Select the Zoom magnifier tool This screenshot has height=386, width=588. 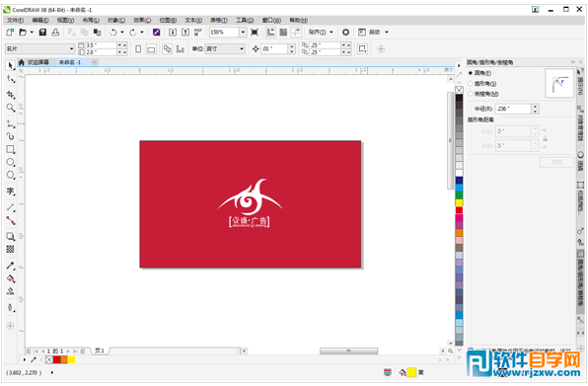(11, 108)
